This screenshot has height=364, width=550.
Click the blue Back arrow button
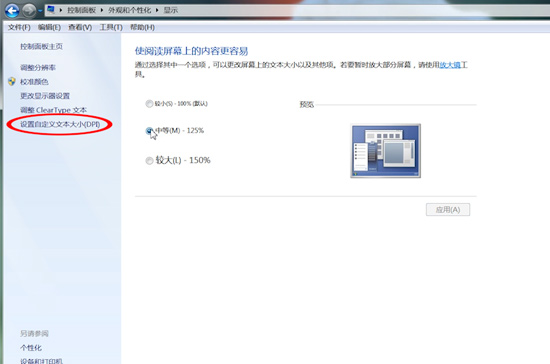12,11
